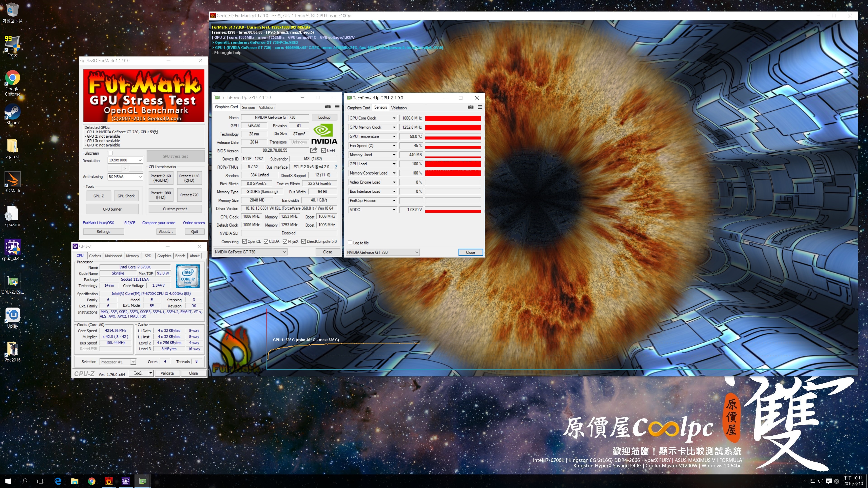Toggle the PhysX computing checkbox
This screenshot has height=488, width=868.
point(285,242)
